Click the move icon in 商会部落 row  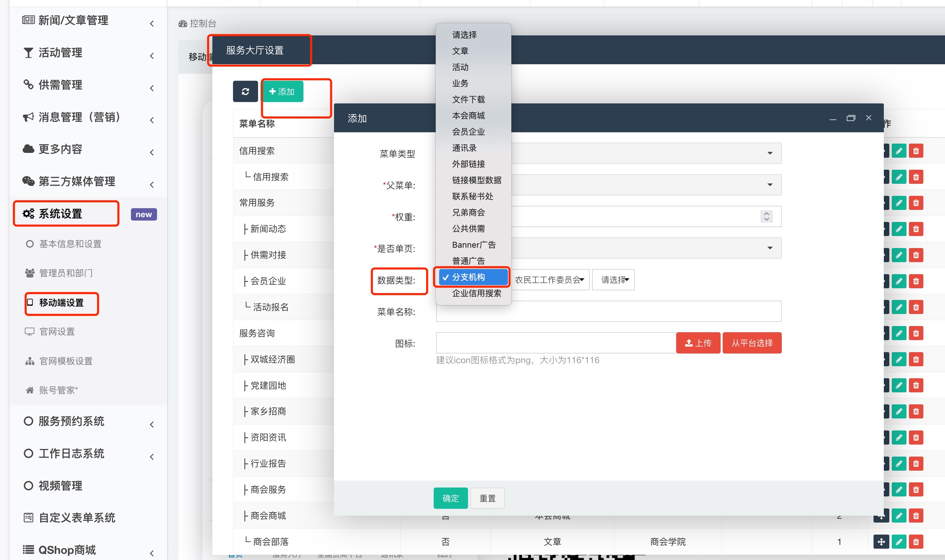(x=881, y=542)
